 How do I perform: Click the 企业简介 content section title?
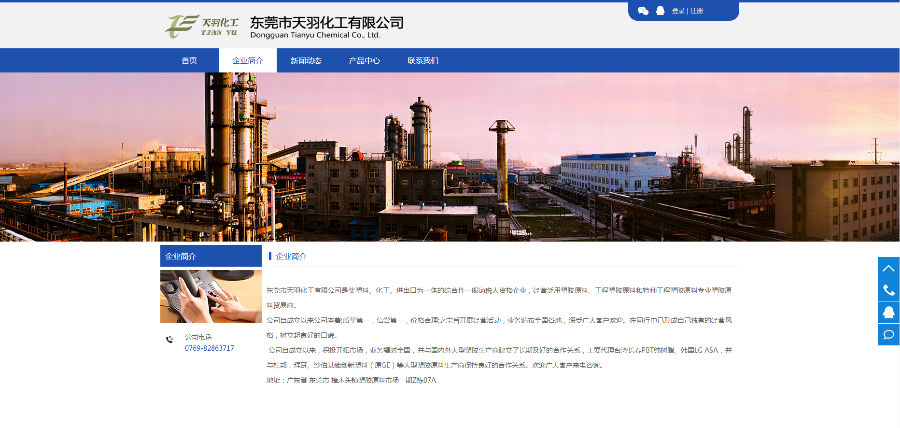coord(291,256)
